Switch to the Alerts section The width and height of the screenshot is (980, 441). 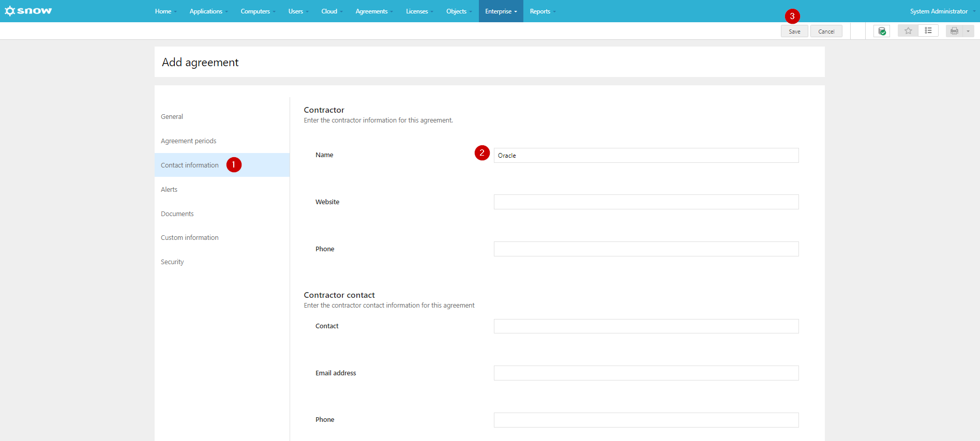[222, 190]
